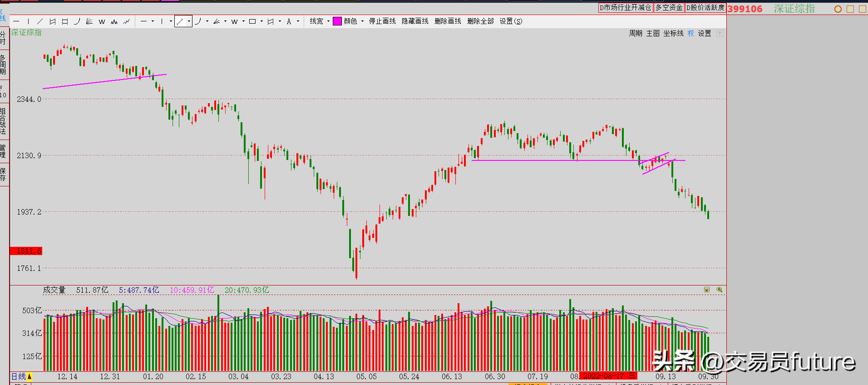The height and width of the screenshot is (385, 868).
Task: Toggle 隐藏画线 to hide drawn lines
Action: 415,21
